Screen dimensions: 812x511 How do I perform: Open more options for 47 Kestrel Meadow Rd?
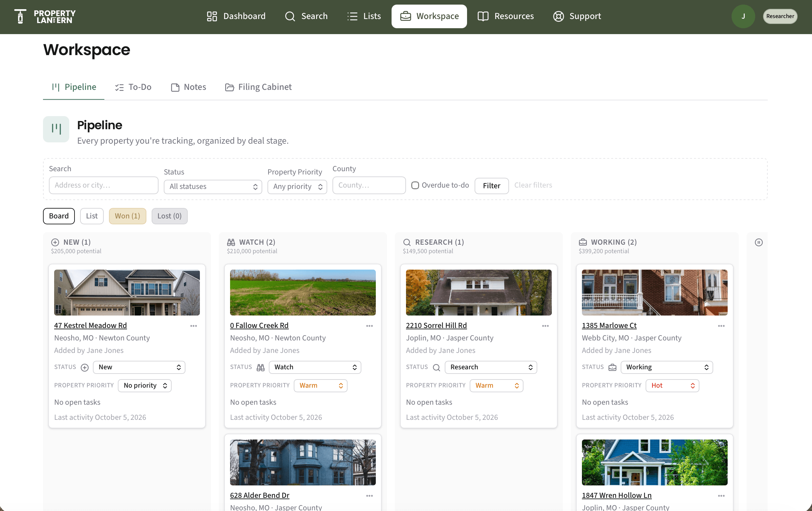click(x=194, y=326)
